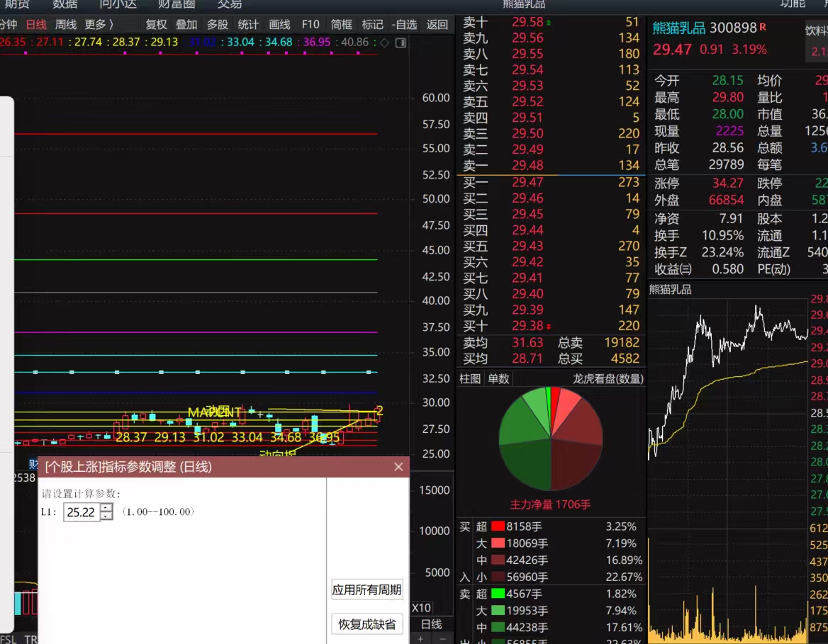Switch to 柱图 tab
Viewport: 828px width, 644px height.
click(470, 378)
